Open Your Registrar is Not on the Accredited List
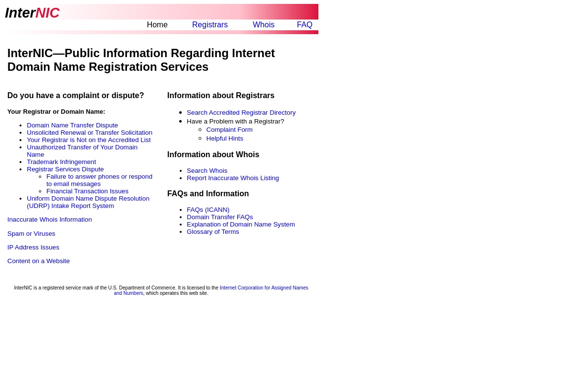 (88, 140)
